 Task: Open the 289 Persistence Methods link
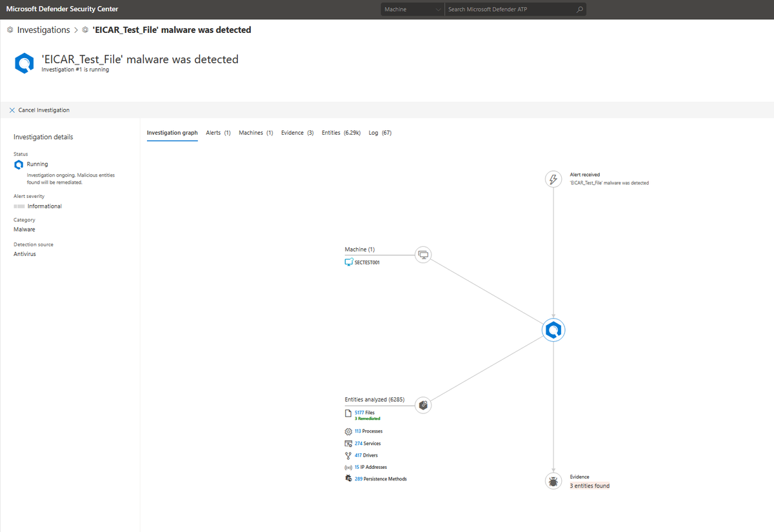click(381, 478)
